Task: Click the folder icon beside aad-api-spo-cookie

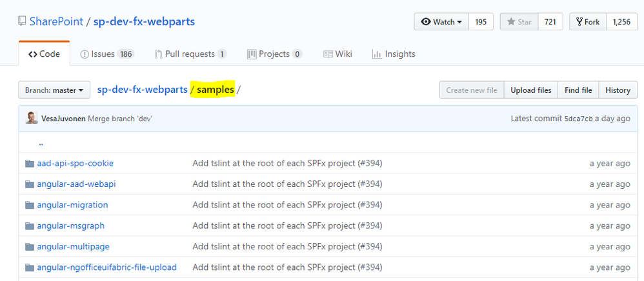Action: click(29, 163)
